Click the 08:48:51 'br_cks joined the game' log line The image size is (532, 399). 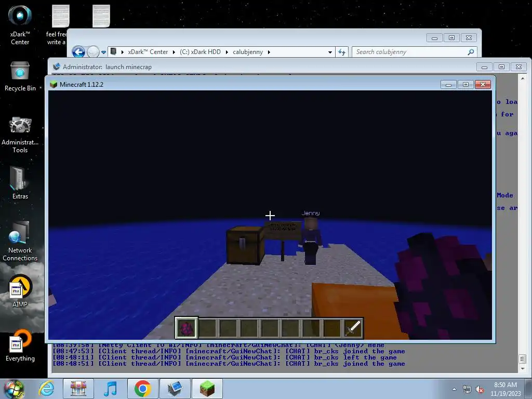point(229,364)
